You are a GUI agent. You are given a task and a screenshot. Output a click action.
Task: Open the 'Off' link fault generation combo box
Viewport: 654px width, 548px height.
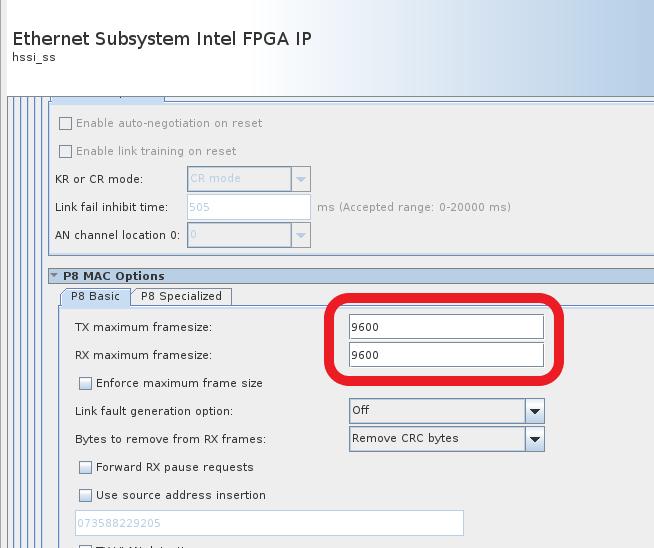point(436,411)
